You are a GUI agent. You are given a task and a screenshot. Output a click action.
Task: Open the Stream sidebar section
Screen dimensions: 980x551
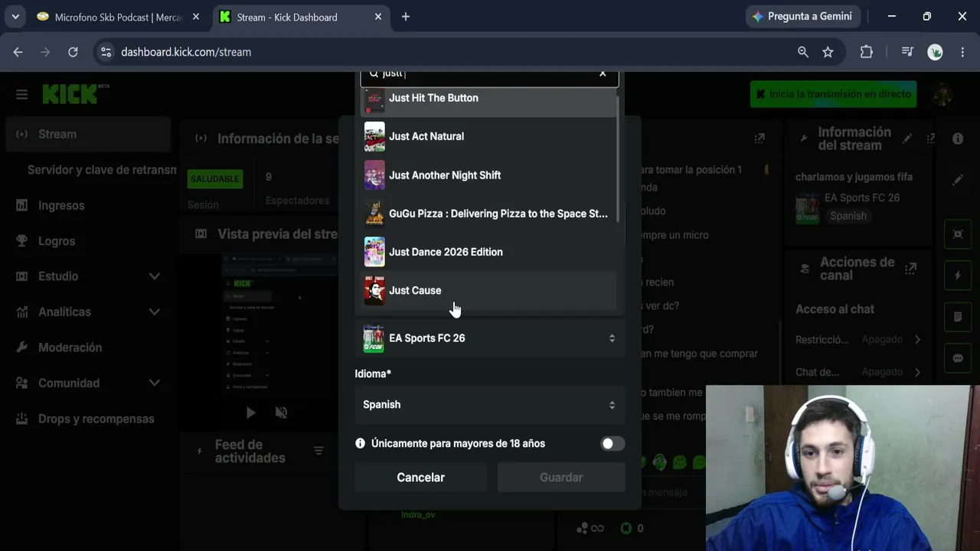click(88, 134)
